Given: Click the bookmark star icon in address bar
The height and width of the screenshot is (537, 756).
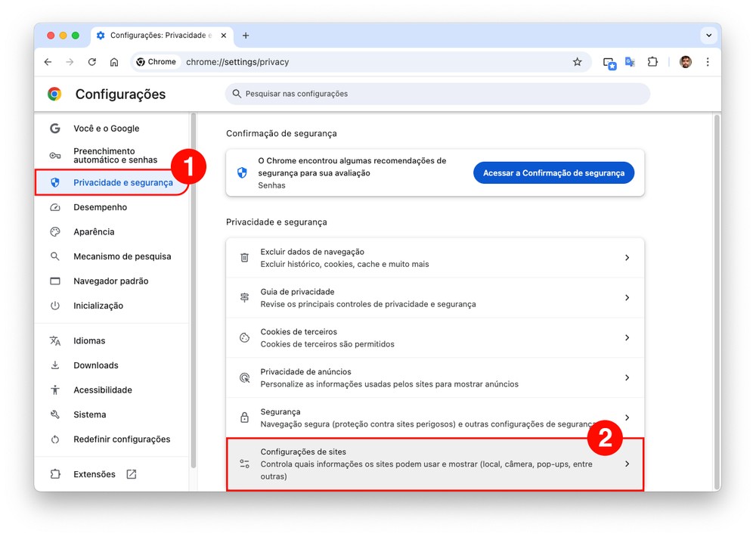Looking at the screenshot, I should coord(578,62).
